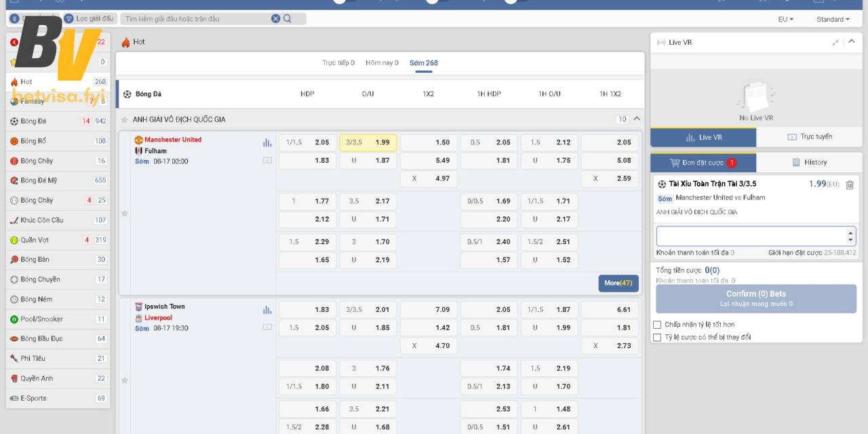The image size is (868, 434).
Task: Open the Lọc giải đấu filter
Action: coord(90,18)
